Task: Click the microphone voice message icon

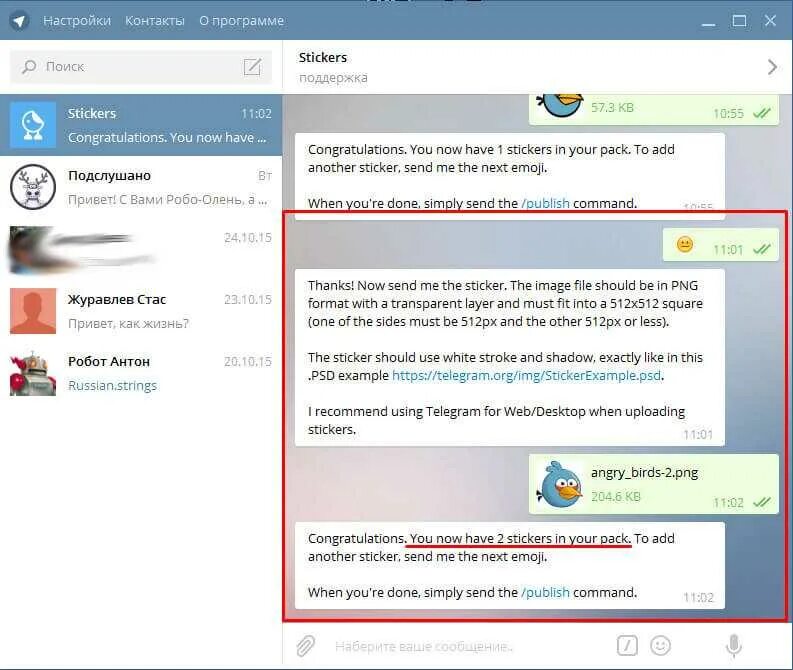Action: 734,646
